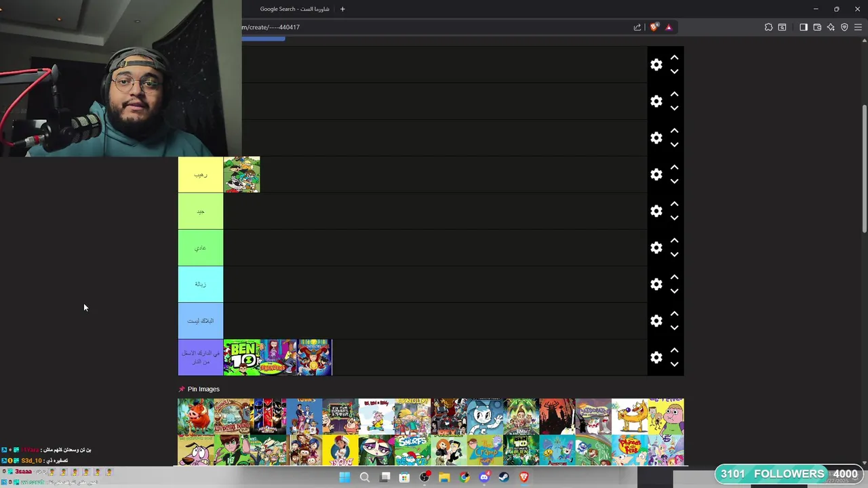
Task: Open settings gear for the عادي tier
Action: click(656, 247)
